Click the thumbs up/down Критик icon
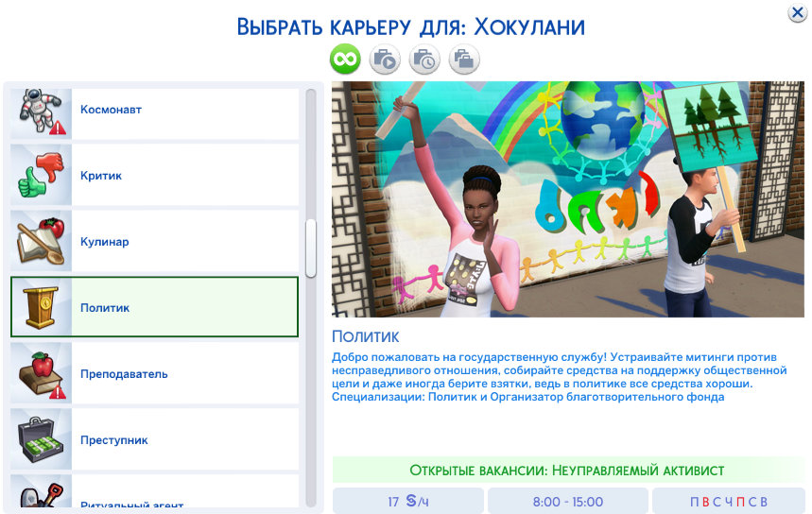Viewport: 812px width, 514px height. [x=41, y=176]
